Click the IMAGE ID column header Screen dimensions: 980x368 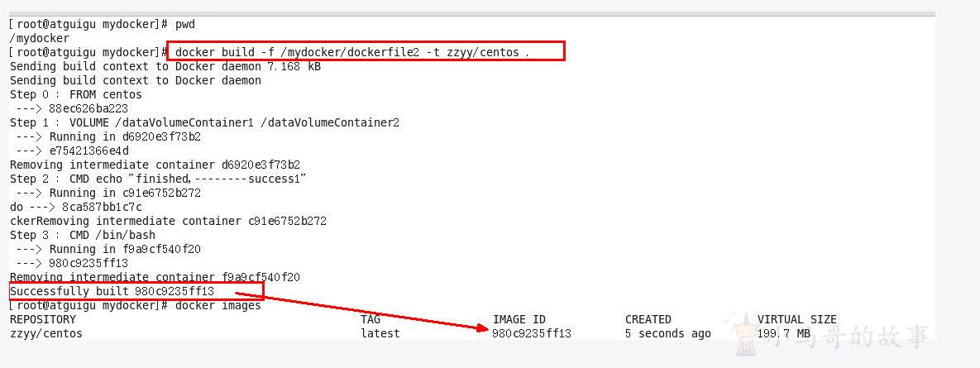tap(519, 319)
